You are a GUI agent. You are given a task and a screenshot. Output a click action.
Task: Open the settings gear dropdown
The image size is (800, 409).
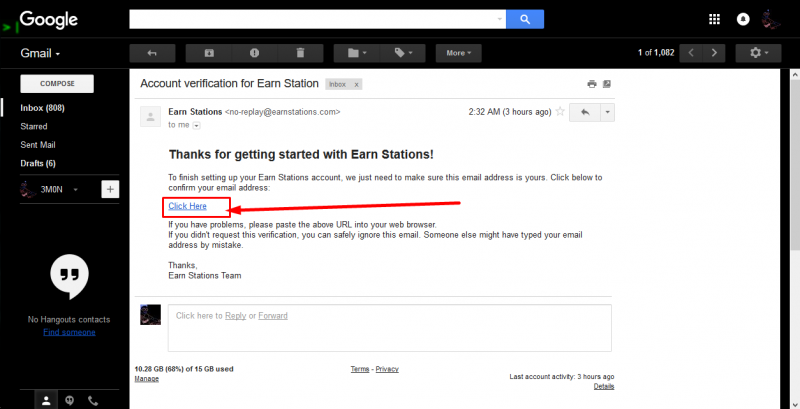[758, 52]
